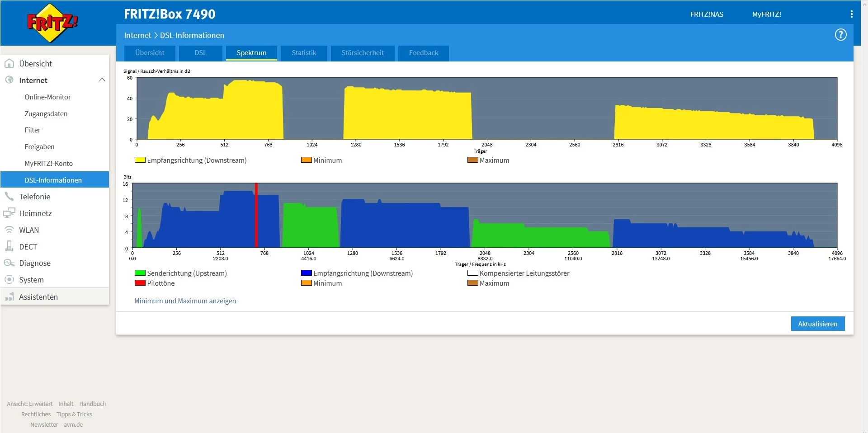The height and width of the screenshot is (433, 868).
Task: Click the red Pilottöne legend swatch
Action: pyautogui.click(x=140, y=283)
